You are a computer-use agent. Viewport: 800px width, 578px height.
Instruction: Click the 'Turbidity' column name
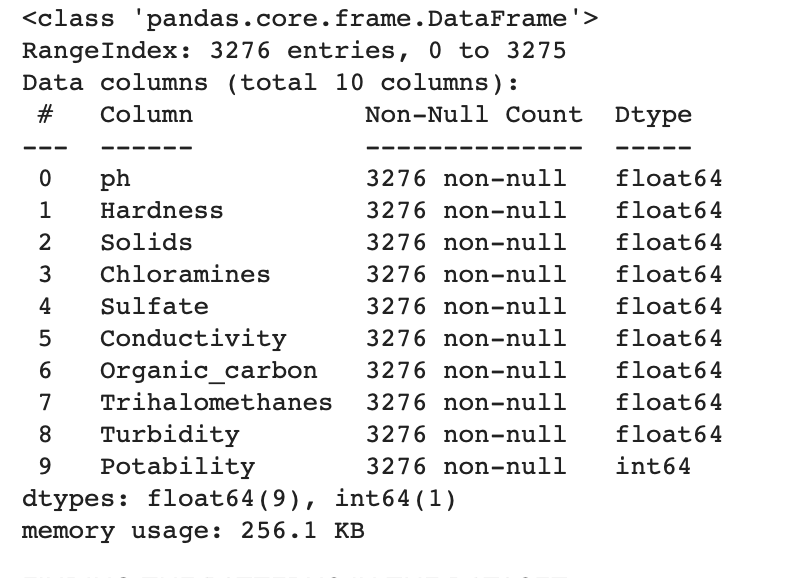coord(169,434)
